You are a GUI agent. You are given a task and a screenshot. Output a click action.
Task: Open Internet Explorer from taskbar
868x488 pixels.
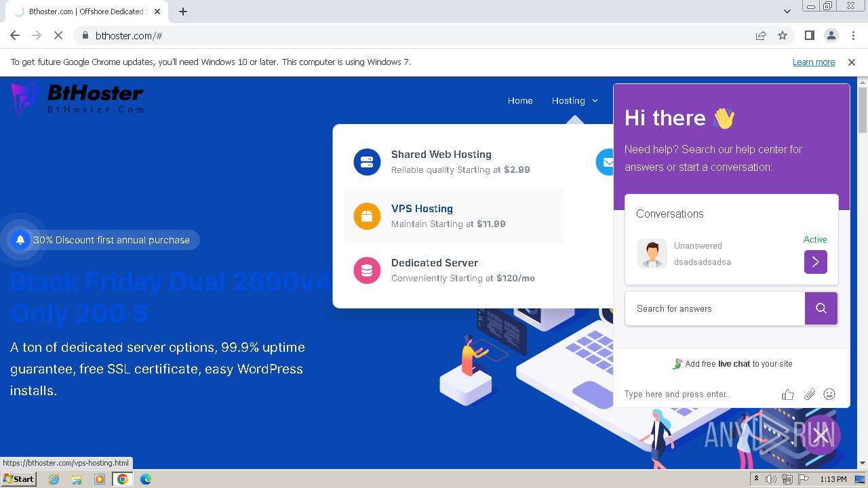click(54, 479)
